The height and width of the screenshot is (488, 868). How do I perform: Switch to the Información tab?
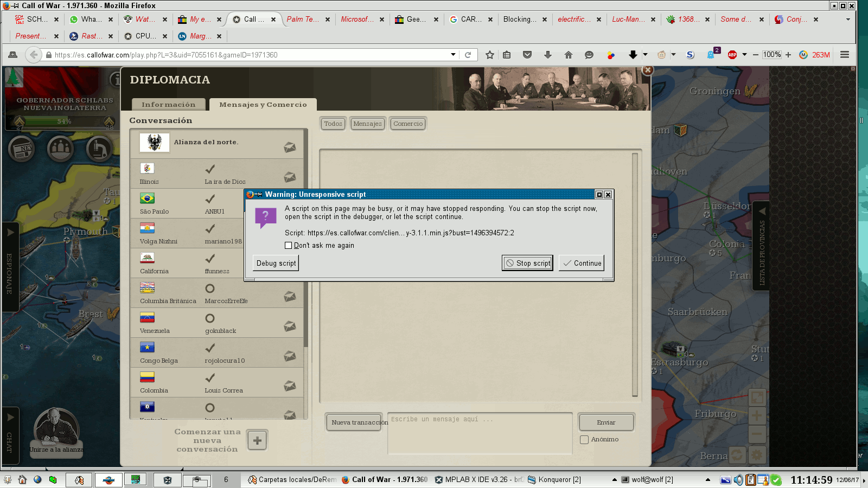pos(168,105)
